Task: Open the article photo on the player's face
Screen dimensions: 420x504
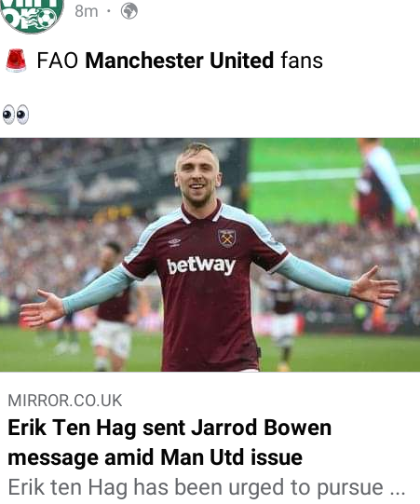Action: (196, 175)
